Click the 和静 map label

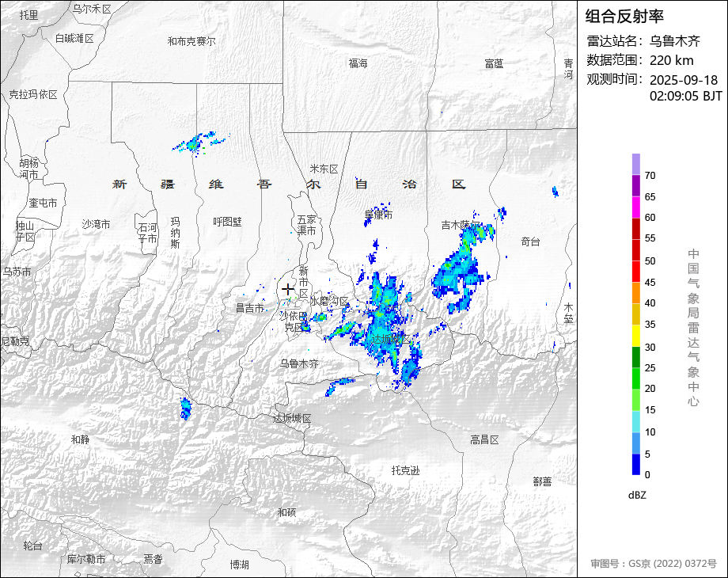(x=81, y=439)
